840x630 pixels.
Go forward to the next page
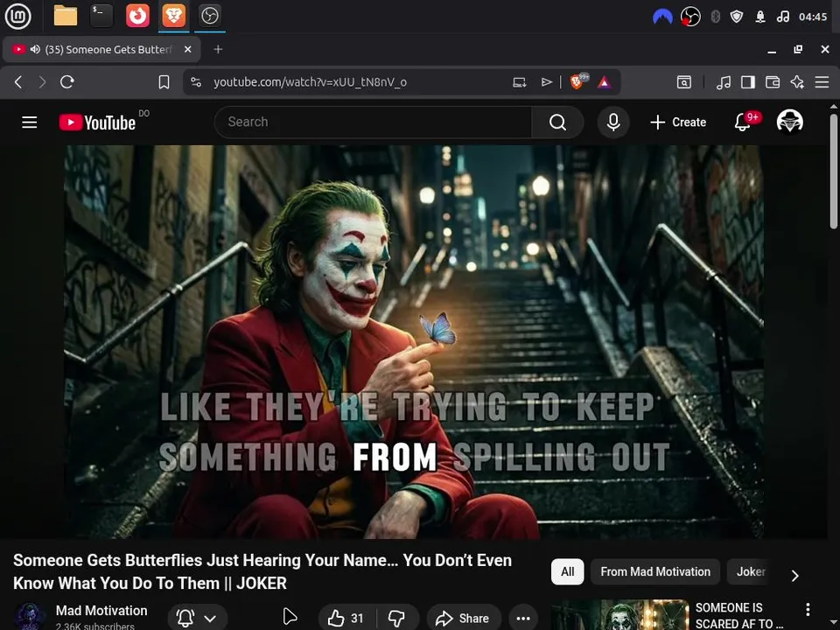(42, 82)
